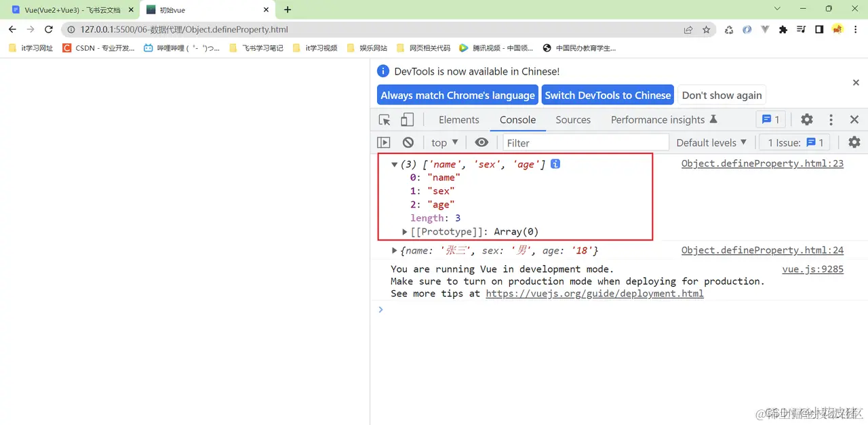Click the recycle-arrows extension icon
The image size is (868, 425).
pos(729,30)
